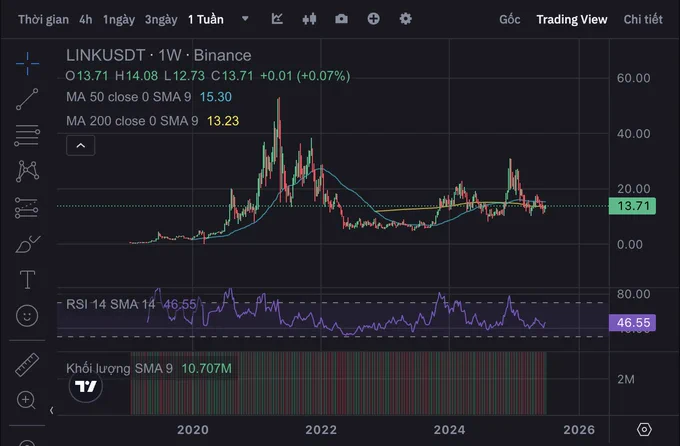This screenshot has width=680, height=446.
Task: Select the ruler measure tool
Action: (27, 364)
